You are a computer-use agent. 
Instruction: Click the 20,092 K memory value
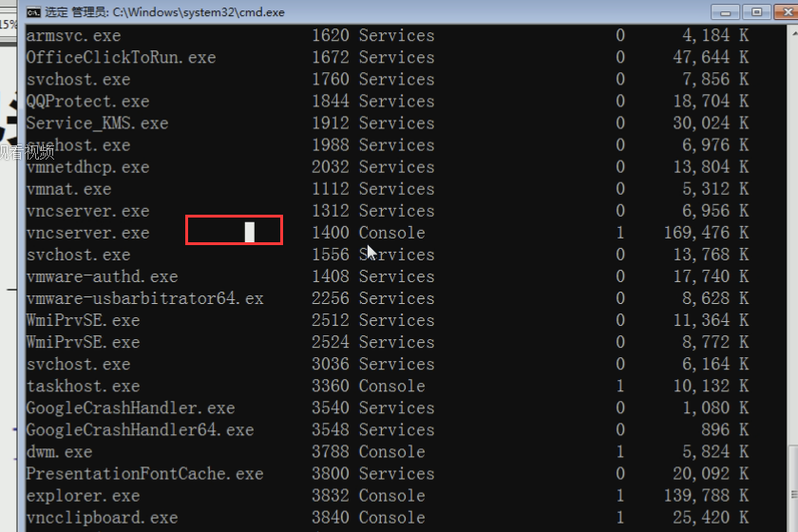tap(711, 473)
